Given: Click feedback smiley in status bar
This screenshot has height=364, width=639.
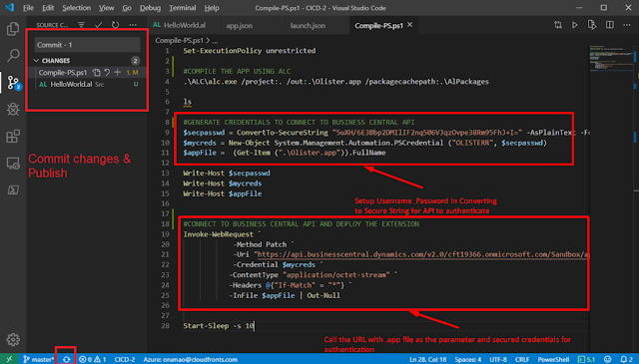Looking at the screenshot, I should tap(608, 359).
